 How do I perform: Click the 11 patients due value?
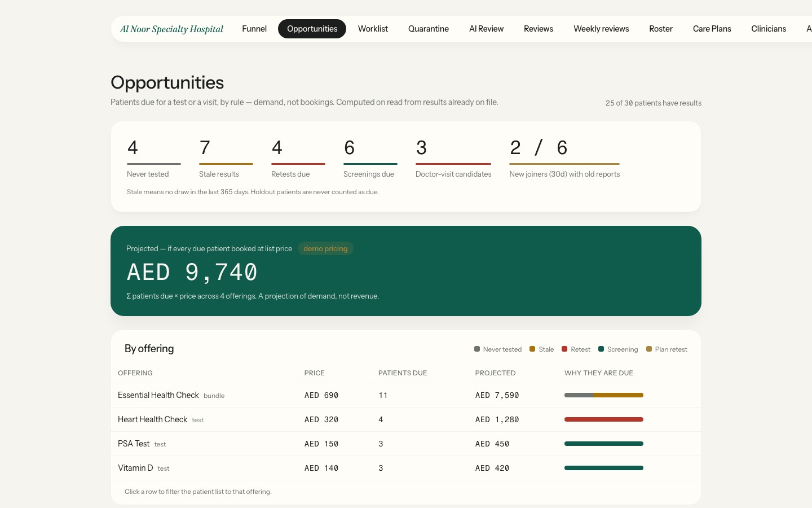tap(383, 395)
